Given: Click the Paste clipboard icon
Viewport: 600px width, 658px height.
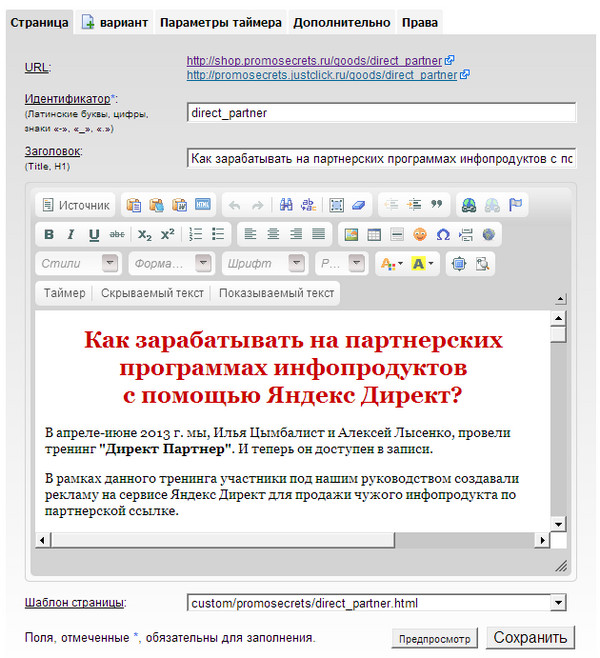Looking at the screenshot, I should click(134, 205).
